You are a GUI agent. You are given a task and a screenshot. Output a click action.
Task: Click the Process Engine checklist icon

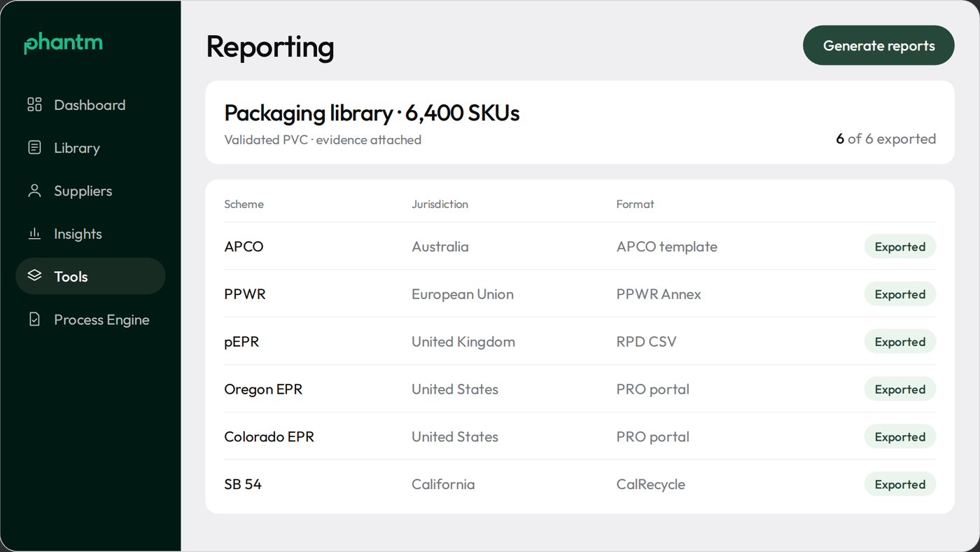click(x=34, y=319)
